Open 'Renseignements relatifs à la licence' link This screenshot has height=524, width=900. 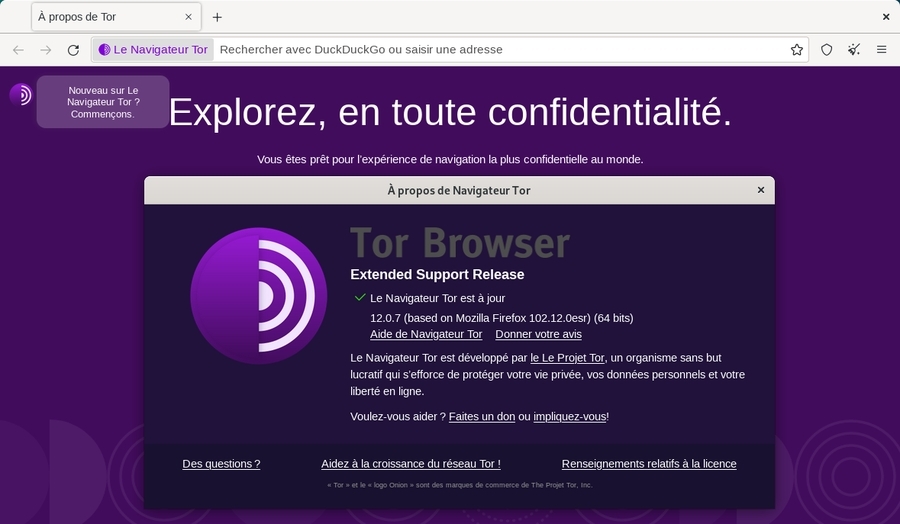(x=649, y=464)
